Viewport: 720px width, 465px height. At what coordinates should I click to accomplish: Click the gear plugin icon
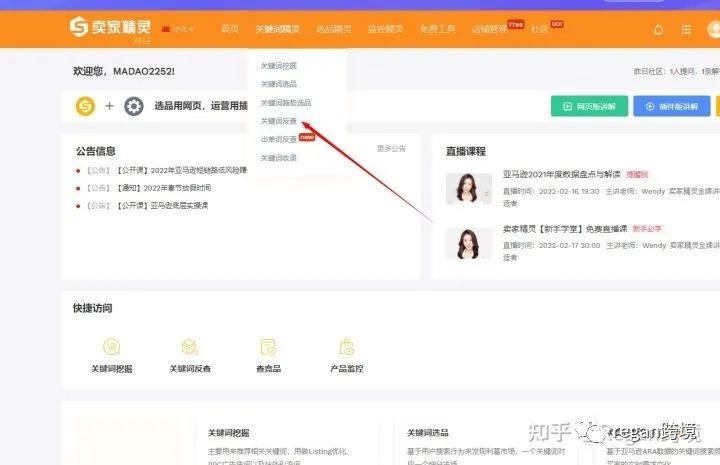[134, 106]
